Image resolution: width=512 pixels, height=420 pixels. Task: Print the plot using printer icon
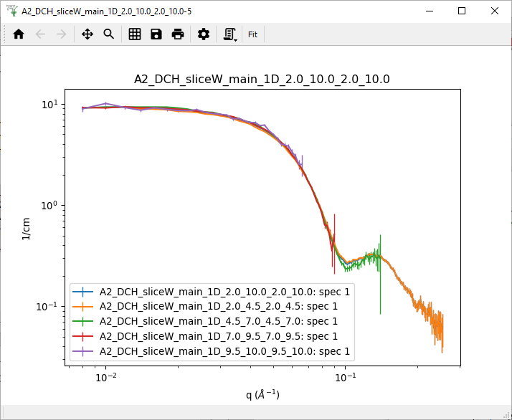click(178, 34)
